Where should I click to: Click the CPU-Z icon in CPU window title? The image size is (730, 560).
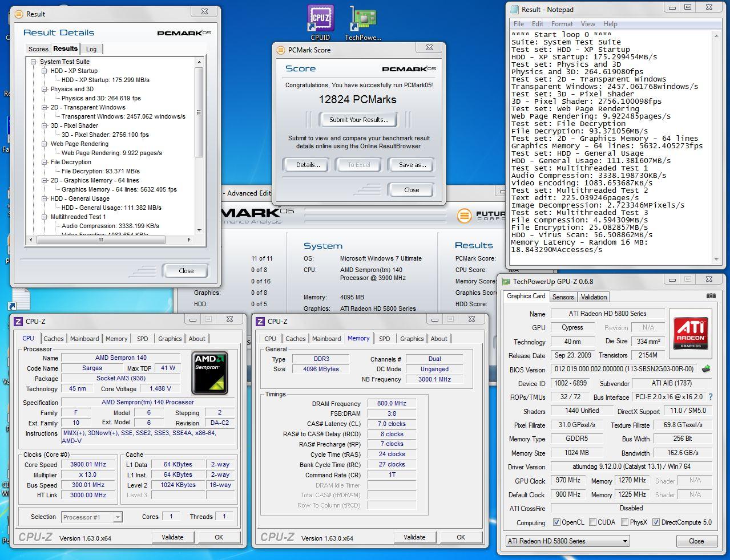pos(18,322)
